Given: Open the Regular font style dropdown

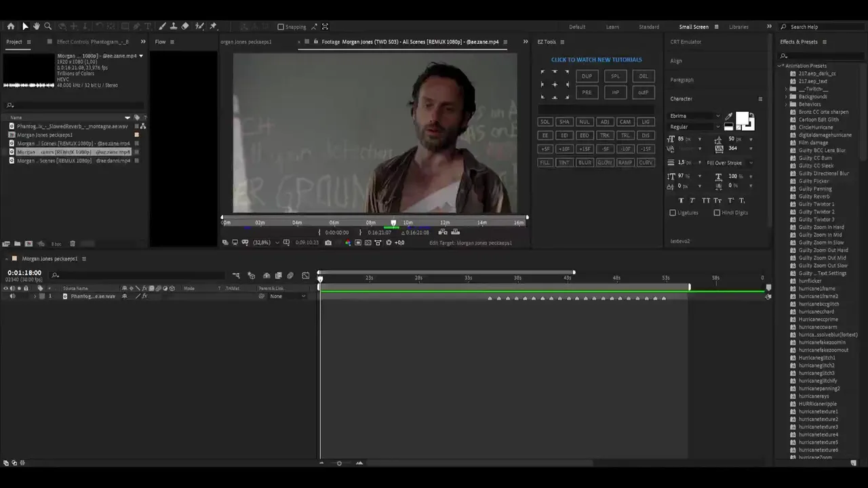Looking at the screenshot, I should point(694,127).
